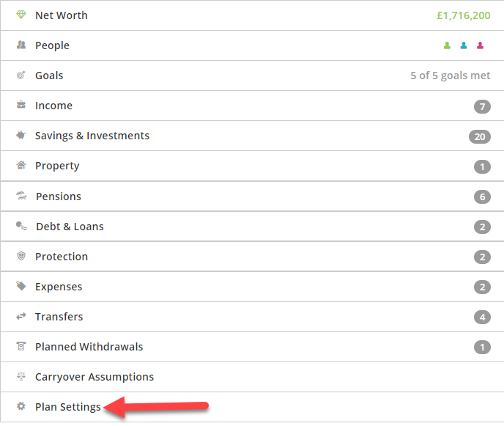The height and width of the screenshot is (426, 504).
Task: Click the piggy bank Savings & Investments icon
Action: (21, 135)
